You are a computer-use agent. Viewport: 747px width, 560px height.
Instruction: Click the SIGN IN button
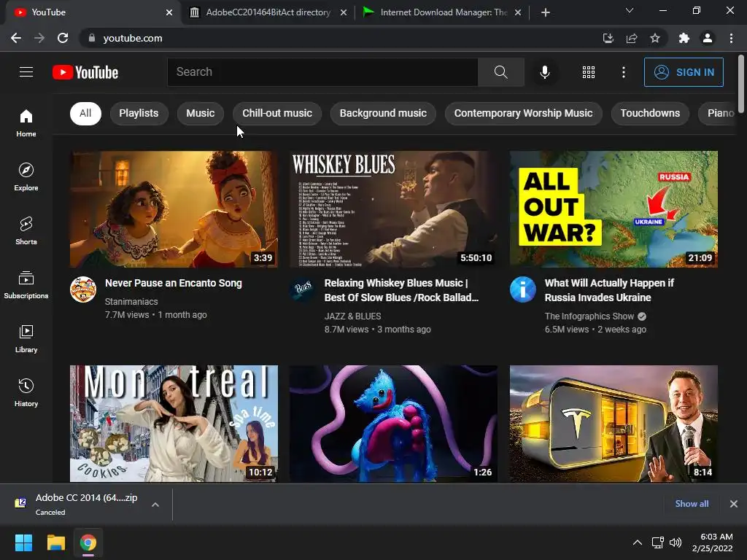(684, 72)
